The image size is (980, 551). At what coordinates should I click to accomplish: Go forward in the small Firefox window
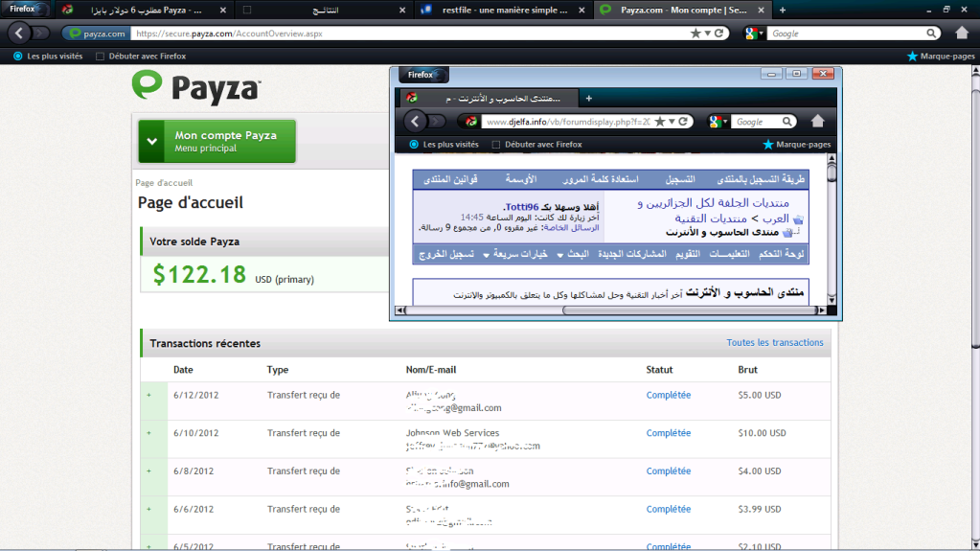(x=437, y=122)
